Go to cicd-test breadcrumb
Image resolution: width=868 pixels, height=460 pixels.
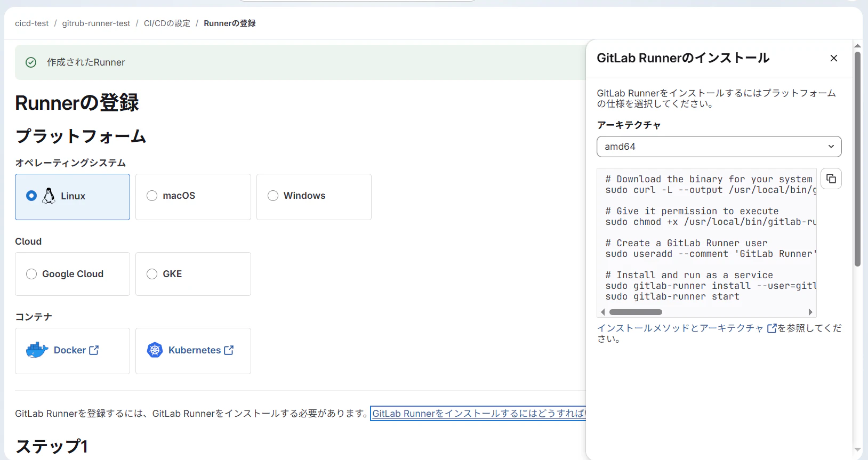tap(32, 23)
